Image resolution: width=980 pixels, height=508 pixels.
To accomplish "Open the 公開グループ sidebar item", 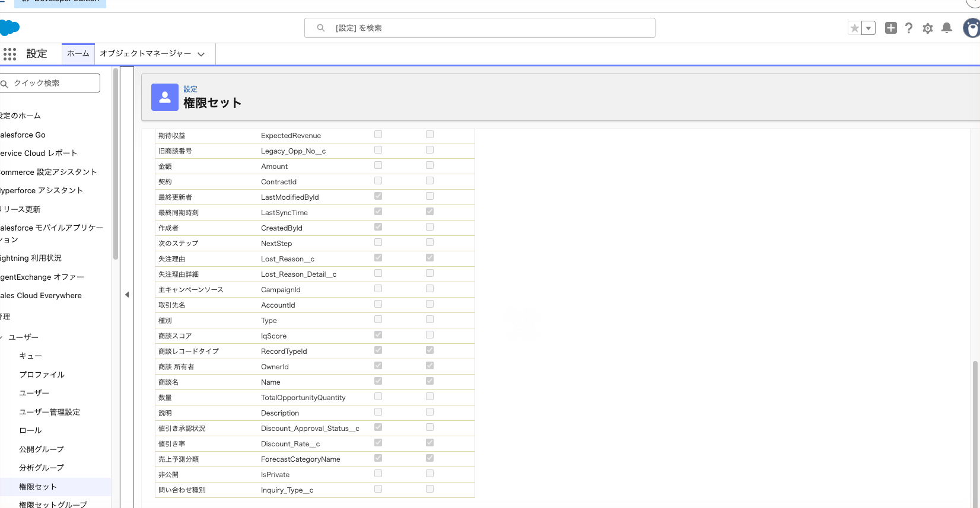I will tap(42, 449).
